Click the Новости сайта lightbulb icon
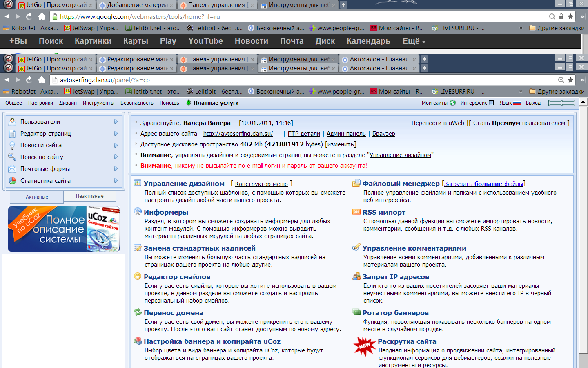This screenshot has width=588, height=368. coord(12,145)
